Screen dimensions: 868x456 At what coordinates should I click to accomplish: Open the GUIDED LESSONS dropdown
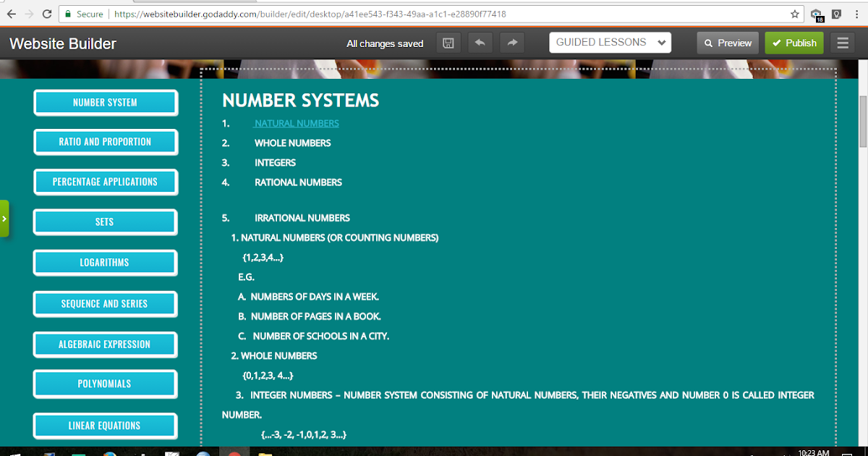point(609,42)
